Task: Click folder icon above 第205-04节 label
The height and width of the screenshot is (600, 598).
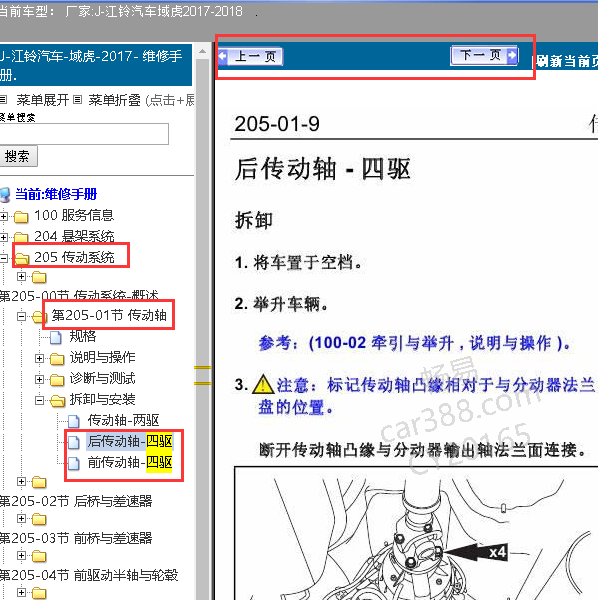Action: pos(39,556)
